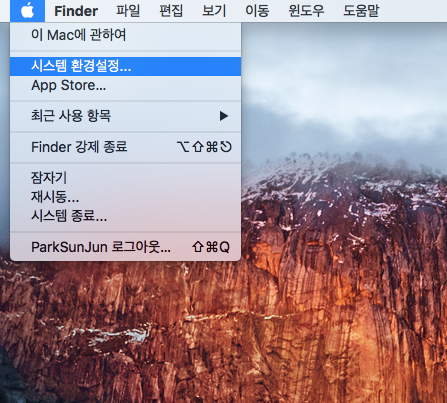Open the 도움말 menu
447x403 pixels.
coord(361,11)
